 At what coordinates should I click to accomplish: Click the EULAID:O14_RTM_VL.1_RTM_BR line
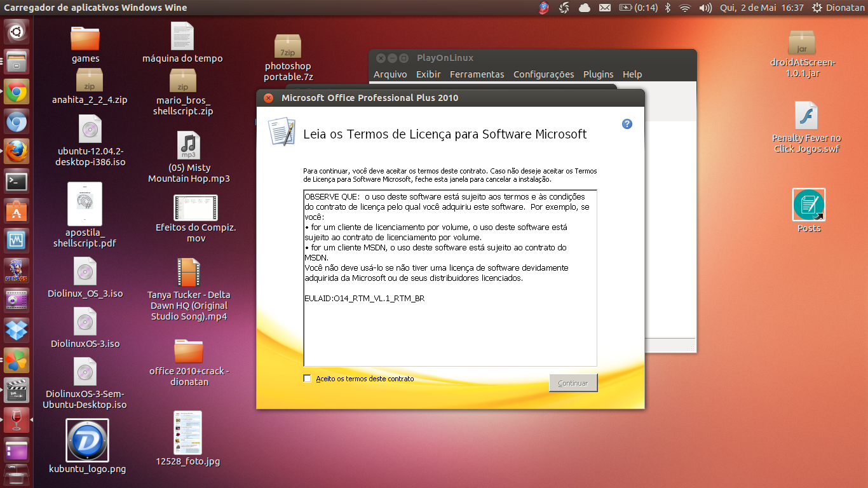click(365, 298)
